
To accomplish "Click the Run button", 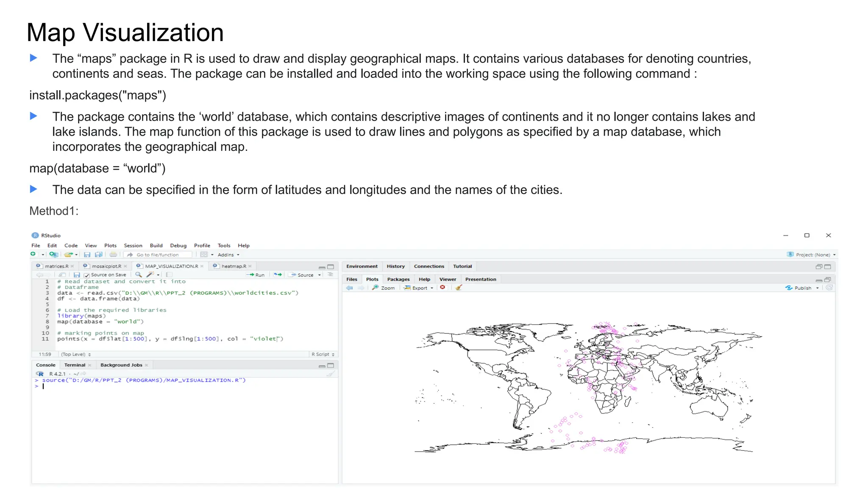I will [256, 274].
